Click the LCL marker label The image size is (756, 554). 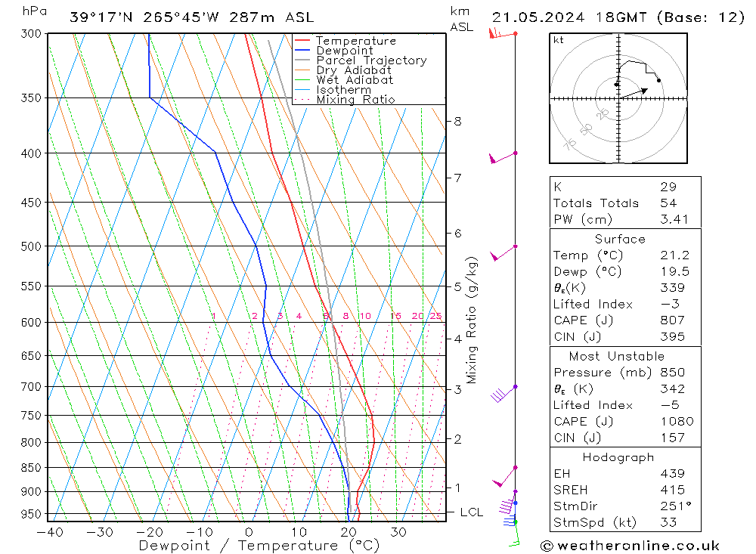pos(471,512)
